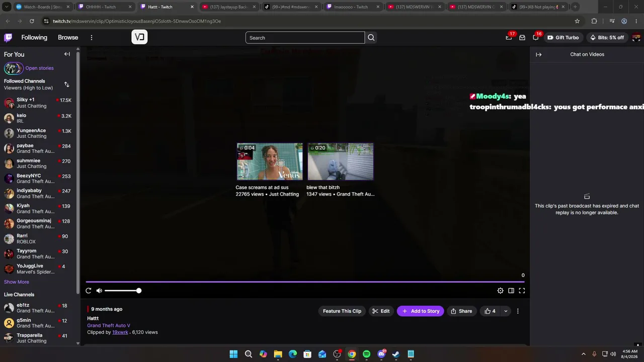Click Open stories link

pyautogui.click(x=39, y=68)
